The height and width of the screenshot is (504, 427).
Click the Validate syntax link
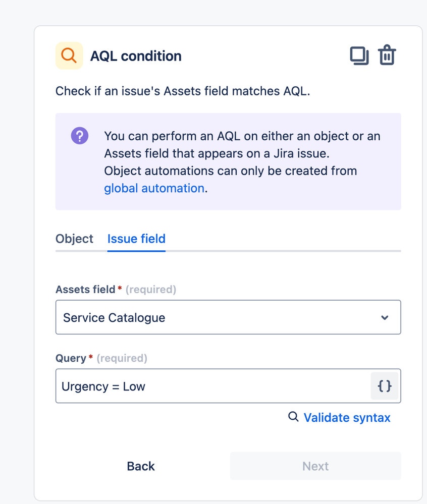click(347, 418)
